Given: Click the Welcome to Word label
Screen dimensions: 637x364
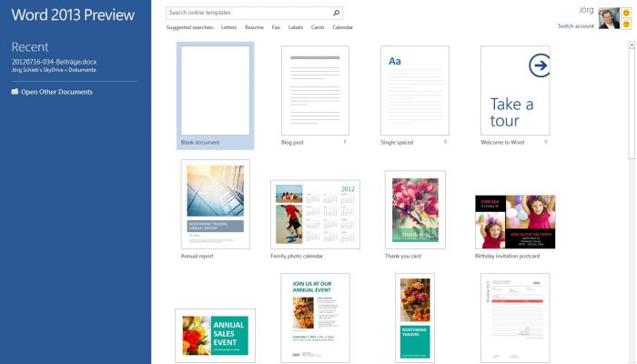Looking at the screenshot, I should pos(502,142).
